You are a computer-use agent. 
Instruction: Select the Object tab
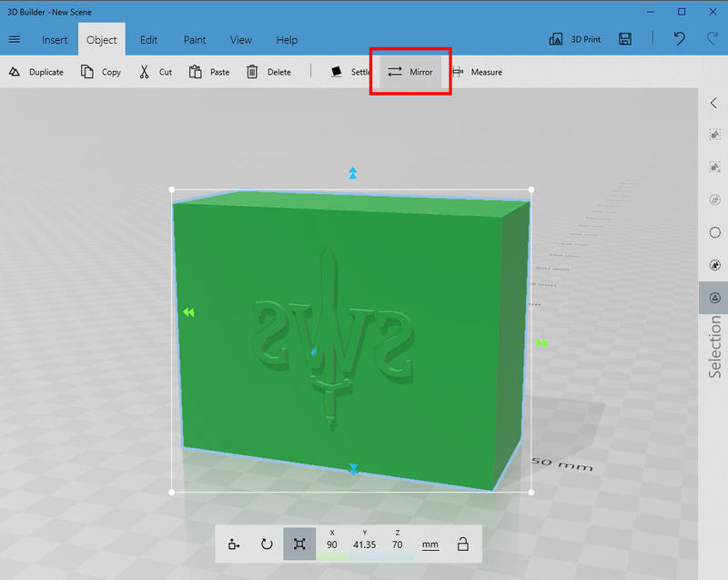pos(102,40)
